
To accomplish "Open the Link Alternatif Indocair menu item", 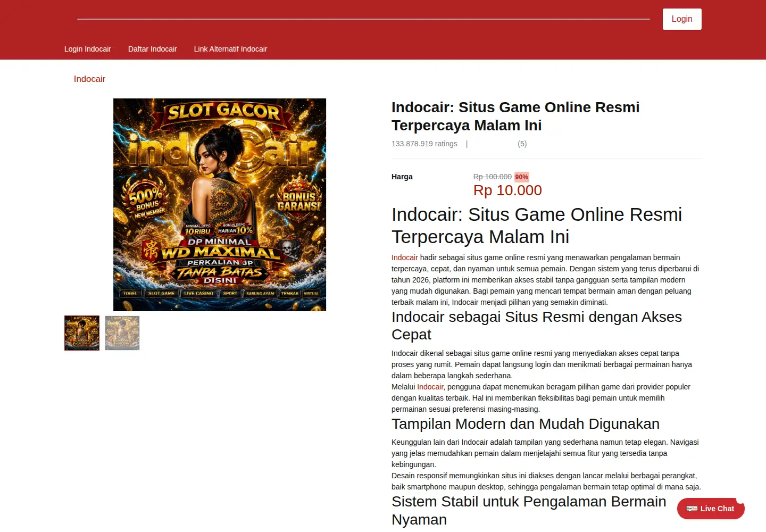I will [x=230, y=49].
